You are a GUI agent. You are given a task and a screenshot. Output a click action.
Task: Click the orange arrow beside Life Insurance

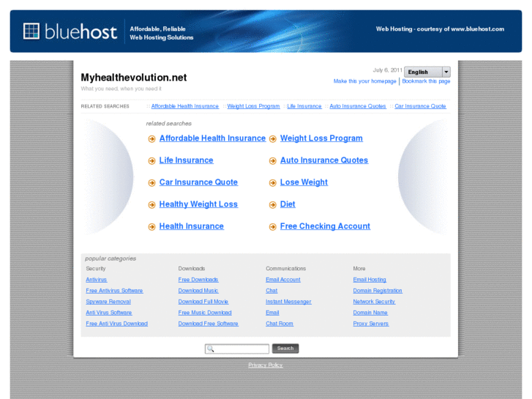[x=151, y=161]
